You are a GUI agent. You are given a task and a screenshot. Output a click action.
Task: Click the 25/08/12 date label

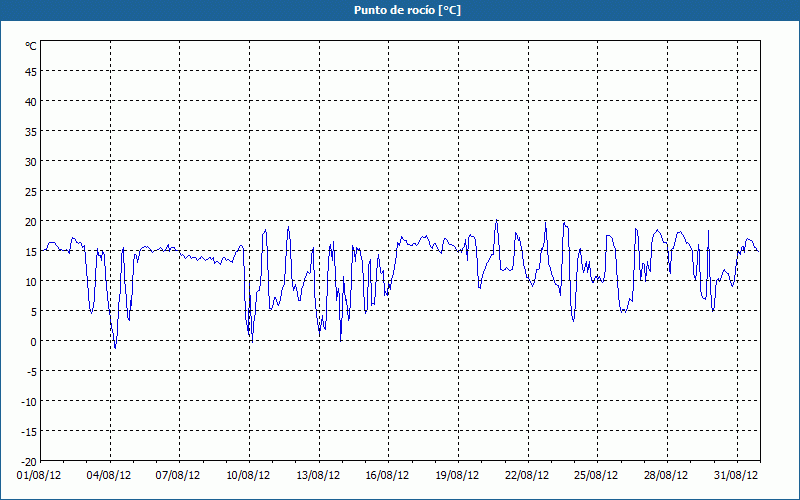click(x=596, y=476)
